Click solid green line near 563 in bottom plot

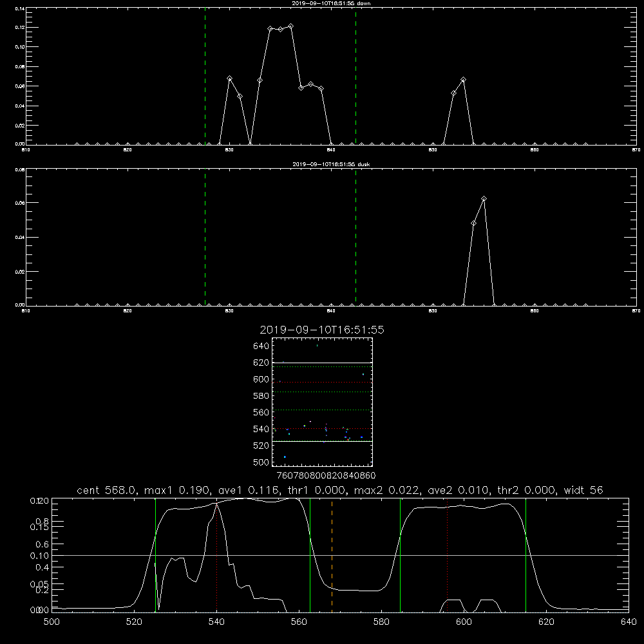point(310,555)
